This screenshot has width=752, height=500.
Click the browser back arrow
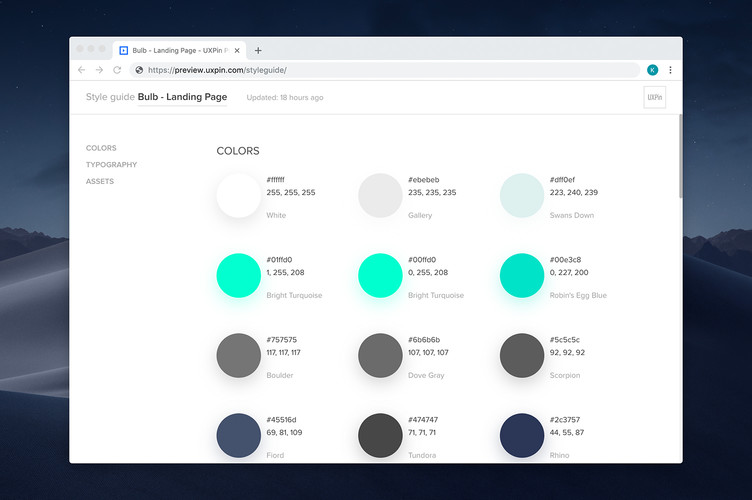pos(82,70)
